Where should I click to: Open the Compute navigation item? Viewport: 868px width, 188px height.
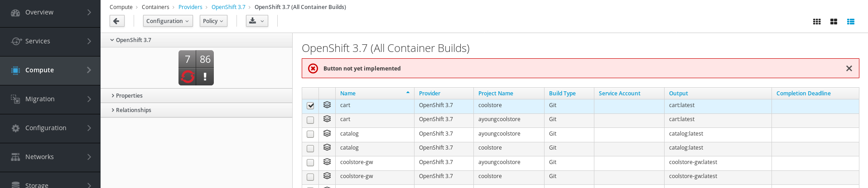50,70
